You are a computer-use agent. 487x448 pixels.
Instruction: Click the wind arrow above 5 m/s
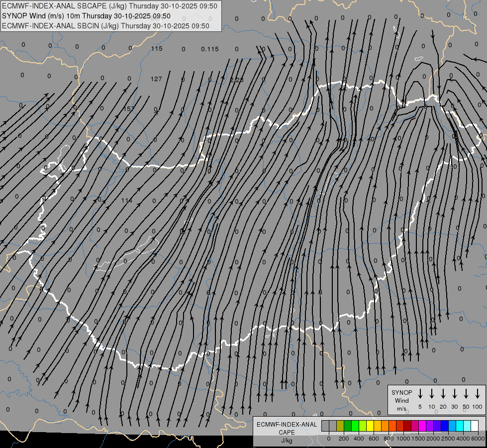420,394
